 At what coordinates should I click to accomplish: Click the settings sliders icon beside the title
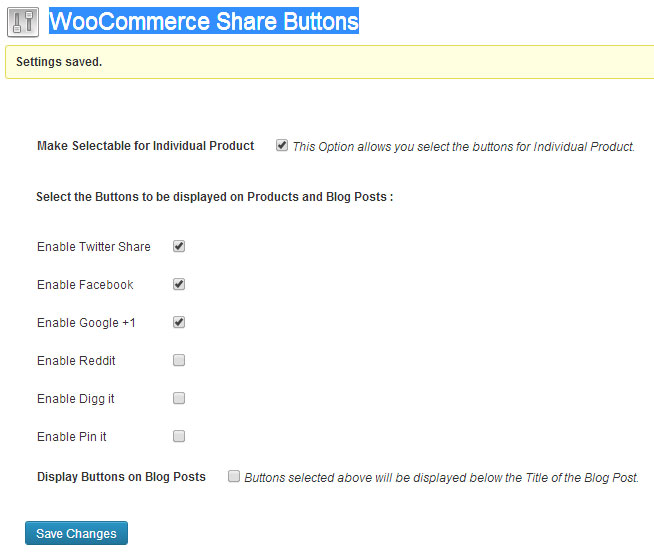(23, 22)
